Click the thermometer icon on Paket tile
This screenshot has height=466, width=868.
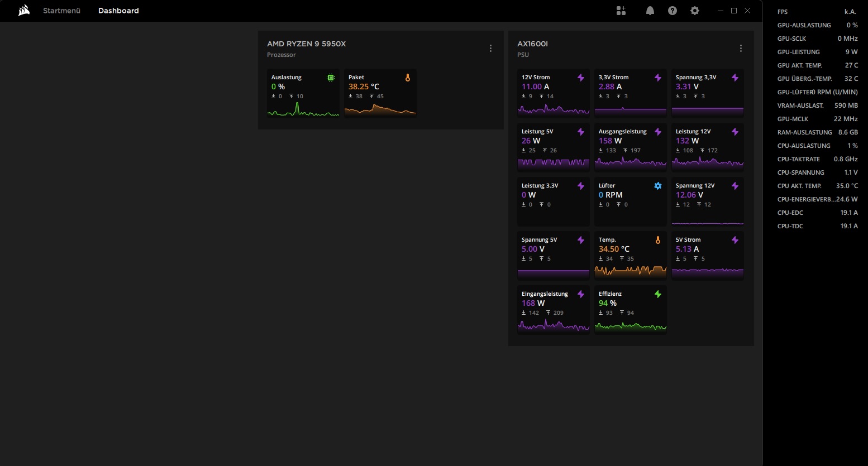pyautogui.click(x=408, y=78)
